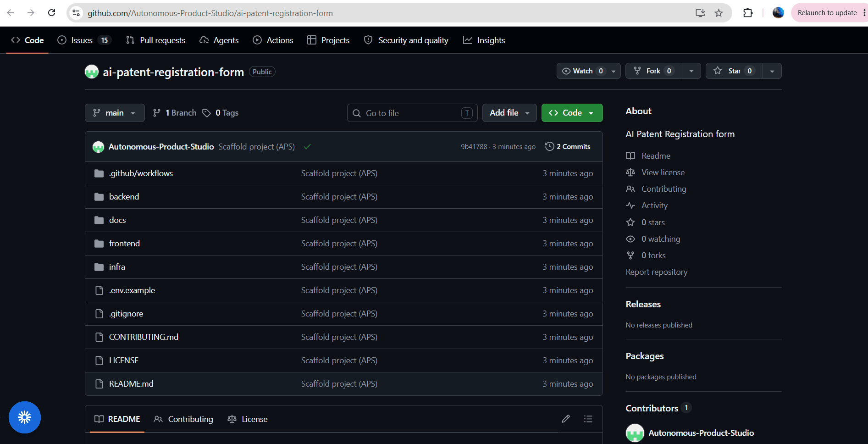Expand the Star lists dropdown arrow
This screenshot has width=868, height=444.
(772, 71)
